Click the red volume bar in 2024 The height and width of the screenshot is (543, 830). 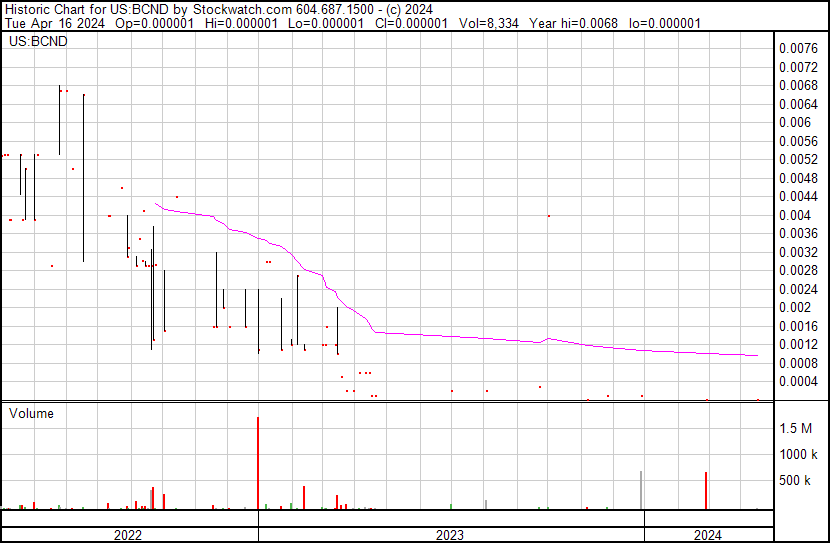pos(706,491)
